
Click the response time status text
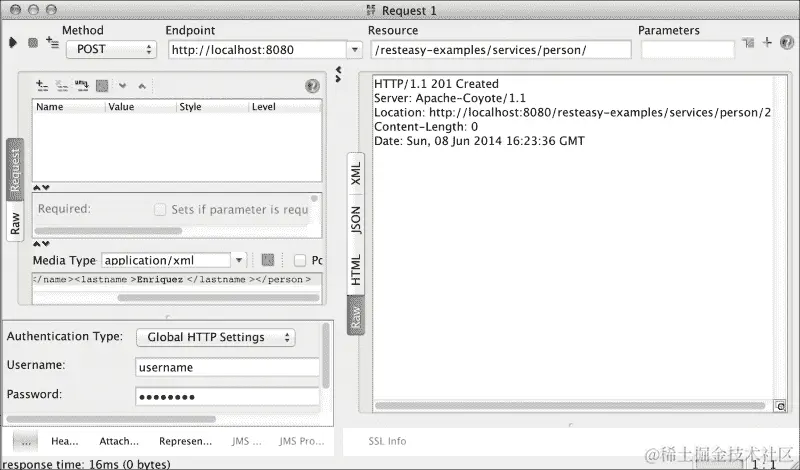[87, 464]
